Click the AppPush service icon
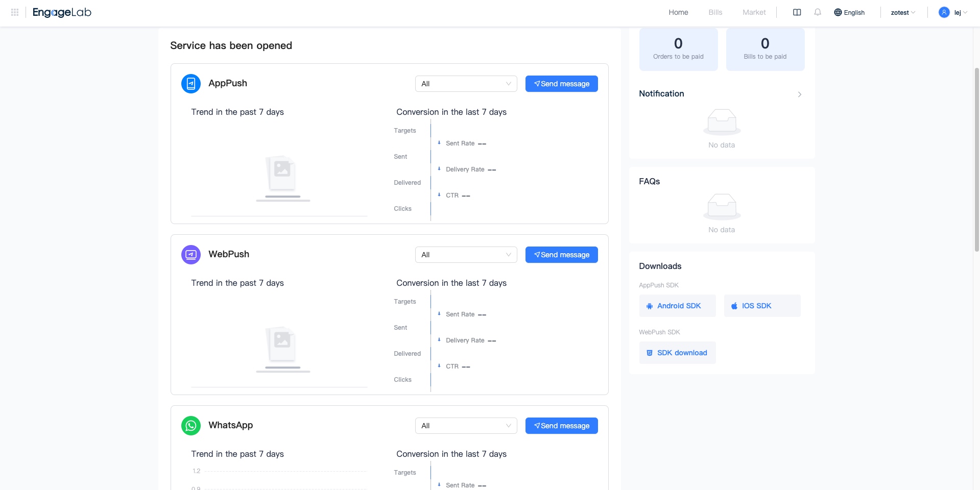Viewport: 980px width, 490px height. 191,84
